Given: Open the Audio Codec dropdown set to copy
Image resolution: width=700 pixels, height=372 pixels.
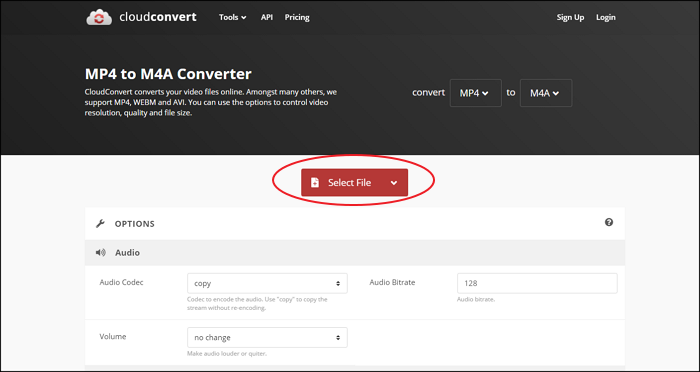Looking at the screenshot, I should coord(267,284).
